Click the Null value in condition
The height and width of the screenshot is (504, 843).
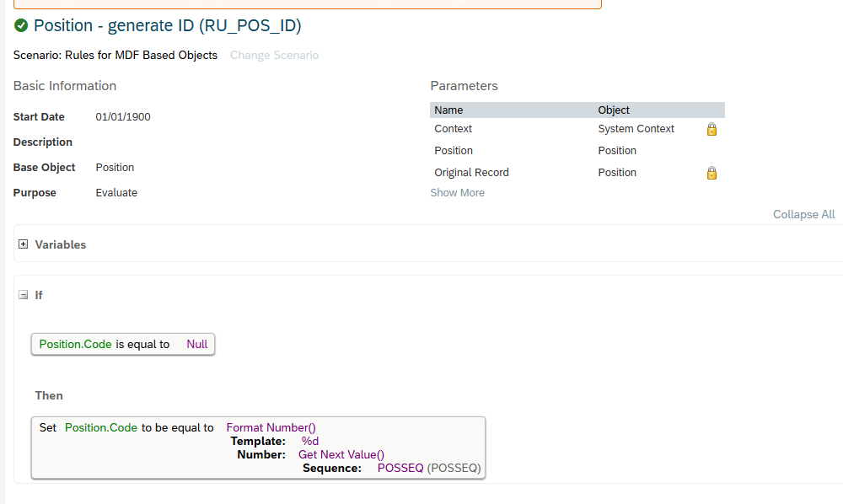tap(197, 344)
